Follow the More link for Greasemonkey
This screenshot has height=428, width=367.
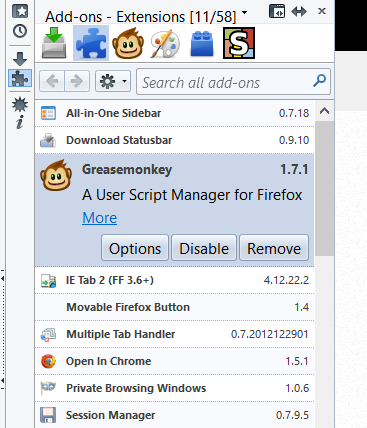coord(100,218)
